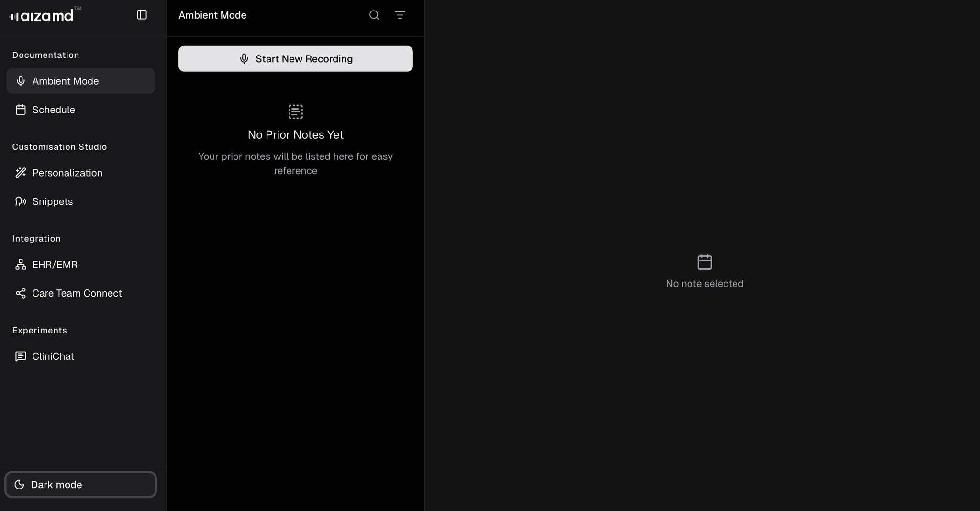
Task: Click the microphone icon beside Ambient Mode
Action: point(21,81)
